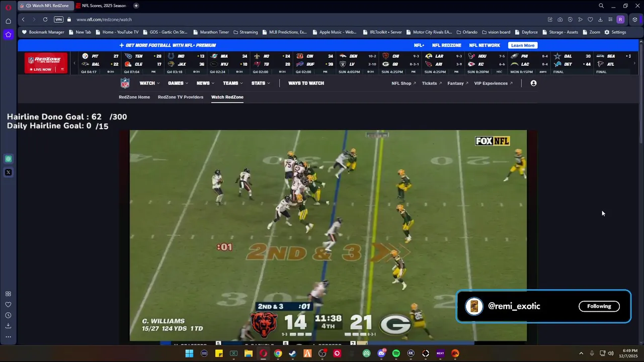Open Aria AI from the purple sidebar icon

pos(8,35)
